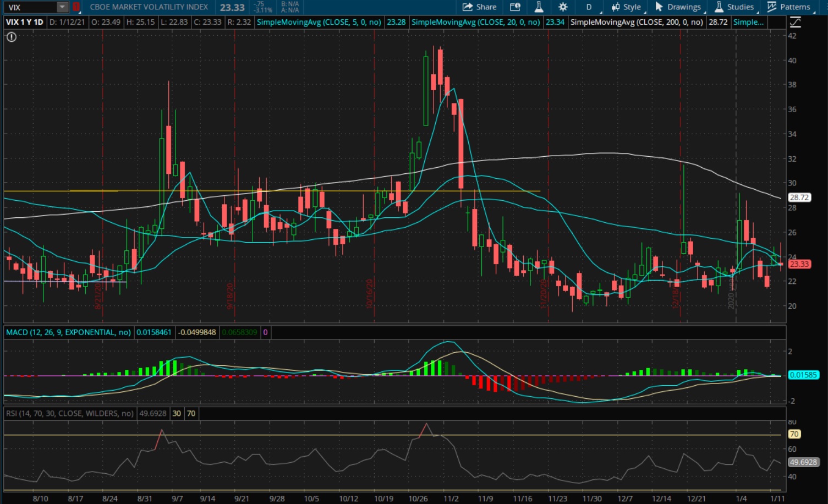This screenshot has width=828, height=504.
Task: Click the 28.72 price bubble on axis
Action: pos(799,197)
